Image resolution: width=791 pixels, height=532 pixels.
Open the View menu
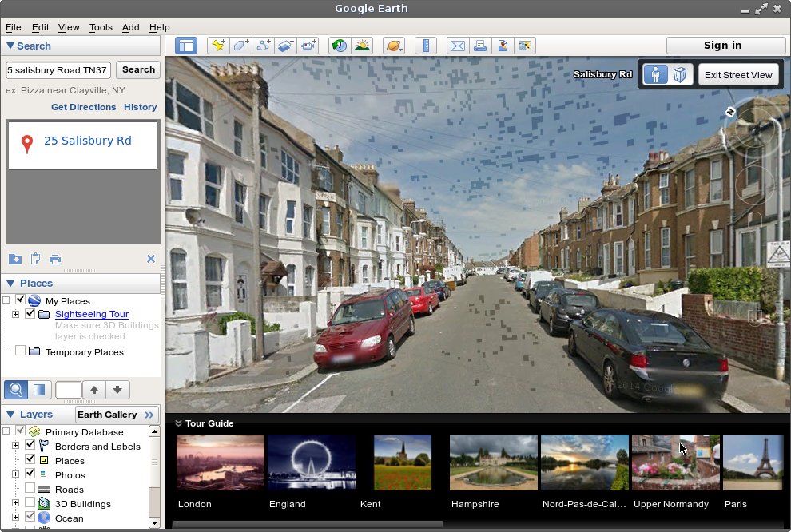pos(69,27)
